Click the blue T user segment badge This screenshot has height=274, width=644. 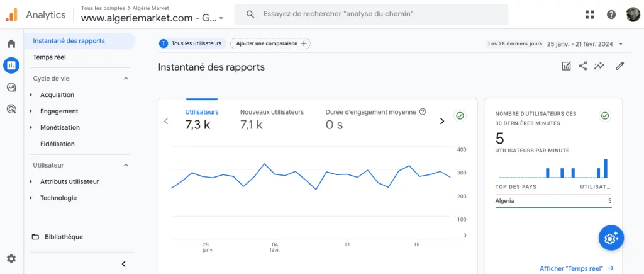pos(164,43)
